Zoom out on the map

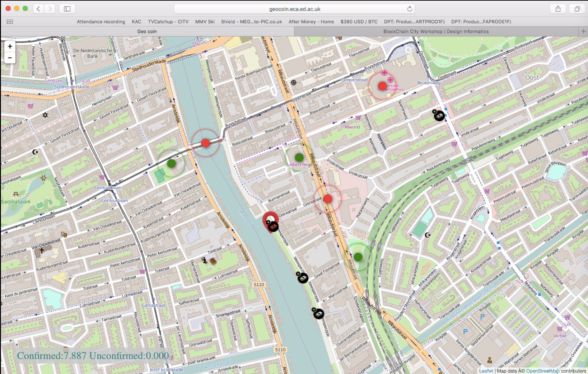pyautogui.click(x=10, y=58)
